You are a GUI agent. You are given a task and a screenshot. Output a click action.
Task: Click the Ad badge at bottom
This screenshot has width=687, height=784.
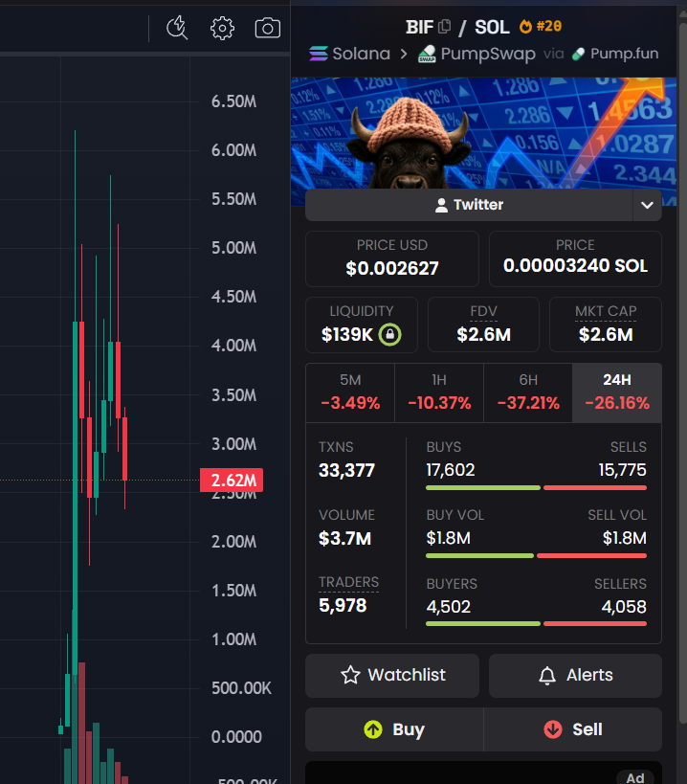click(x=635, y=777)
